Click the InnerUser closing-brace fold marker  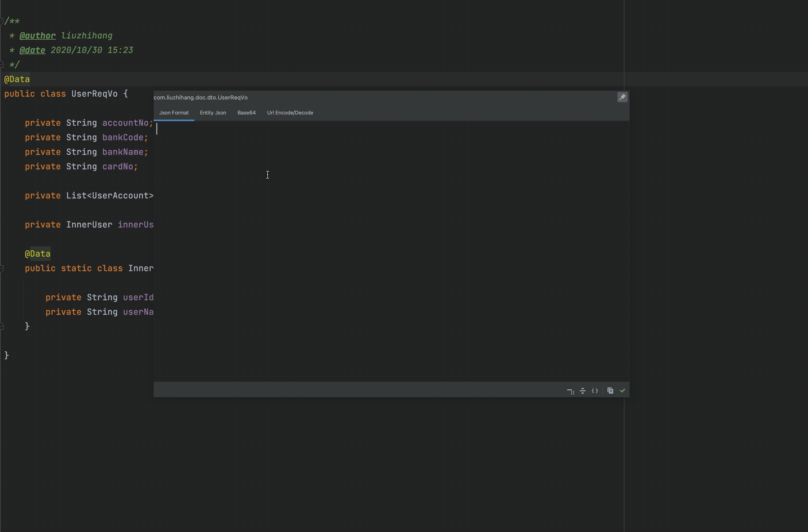[x=2, y=326]
